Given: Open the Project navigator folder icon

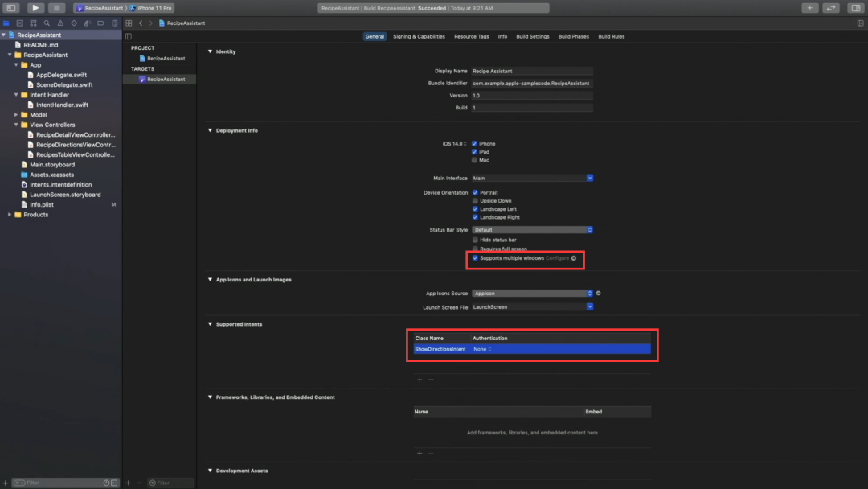Looking at the screenshot, I should [x=6, y=23].
